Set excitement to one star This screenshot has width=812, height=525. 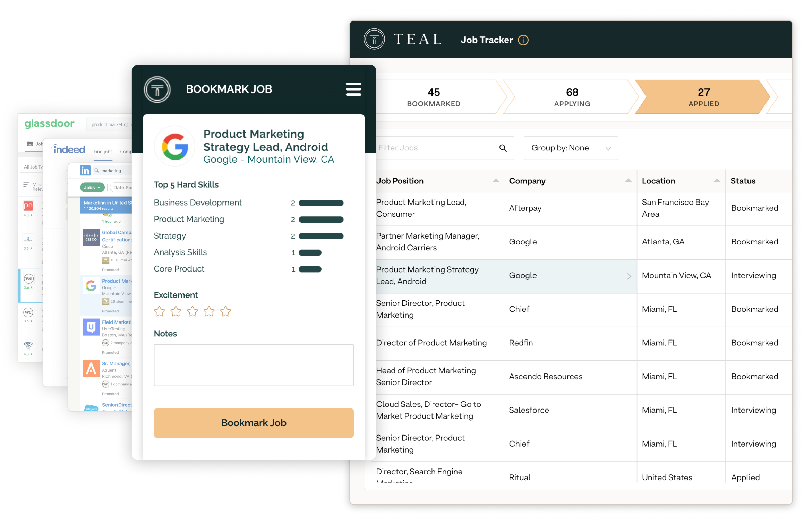click(159, 311)
